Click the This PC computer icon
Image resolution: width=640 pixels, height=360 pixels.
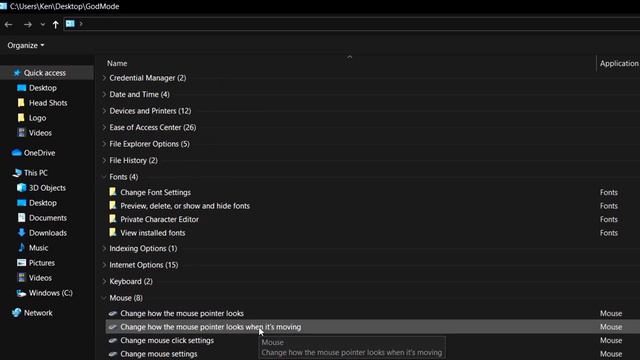click(x=17, y=173)
